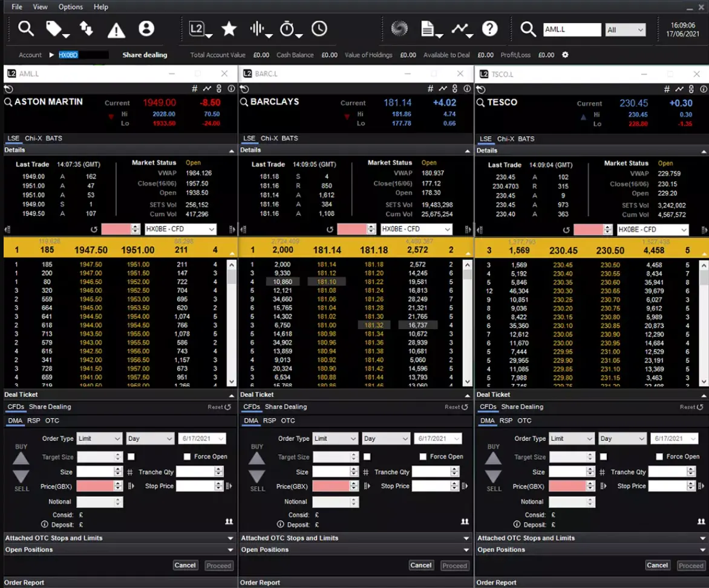The height and width of the screenshot is (588, 709).
Task: Click info icon in TSCO.L panel header
Action: click(703, 89)
